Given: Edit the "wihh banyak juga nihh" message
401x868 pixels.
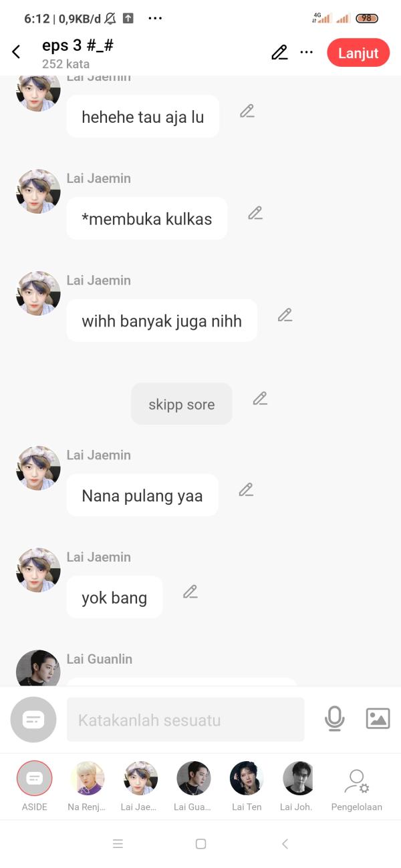Looking at the screenshot, I should pos(285,314).
